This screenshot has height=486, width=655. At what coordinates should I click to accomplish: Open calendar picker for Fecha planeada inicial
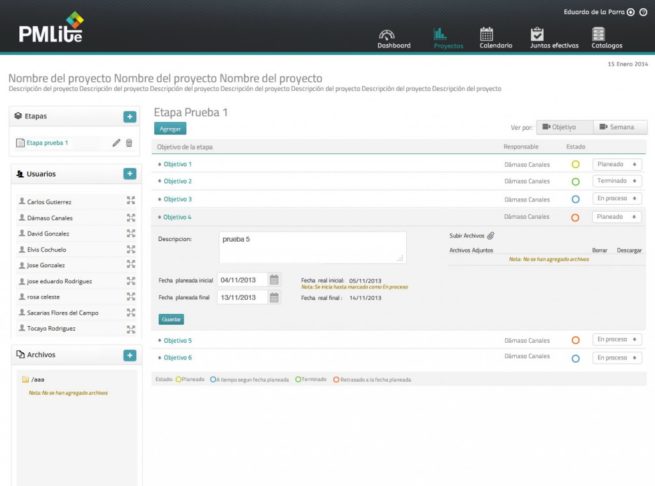point(274,280)
